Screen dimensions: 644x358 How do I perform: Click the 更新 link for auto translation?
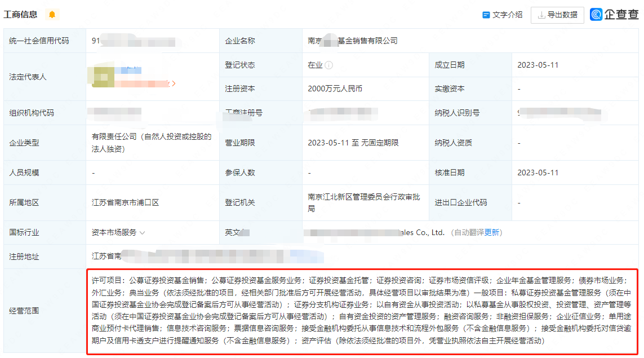tap(492, 232)
